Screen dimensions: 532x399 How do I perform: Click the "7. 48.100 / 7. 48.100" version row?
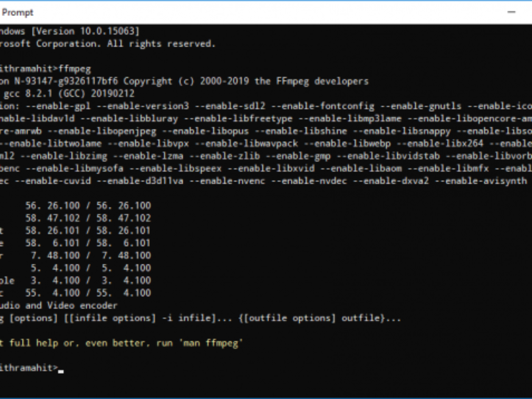[91, 255]
